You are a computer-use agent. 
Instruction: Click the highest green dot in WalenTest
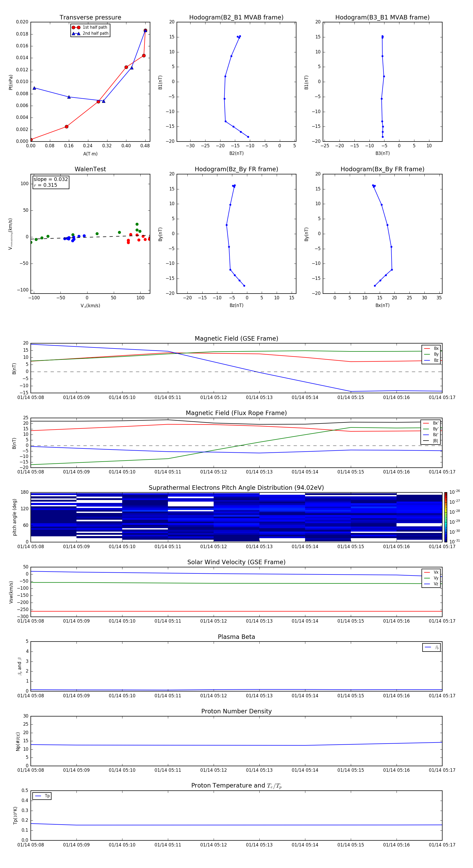pyautogui.click(x=137, y=224)
